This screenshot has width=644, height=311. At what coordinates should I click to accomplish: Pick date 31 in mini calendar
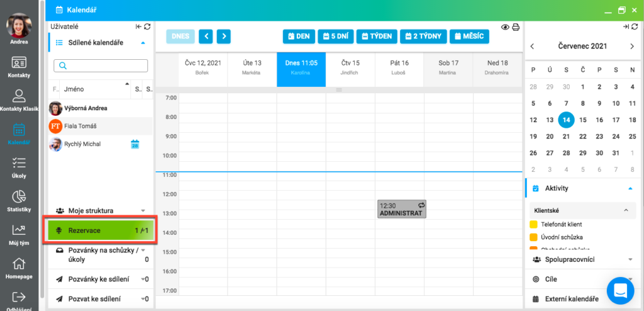pos(616,153)
